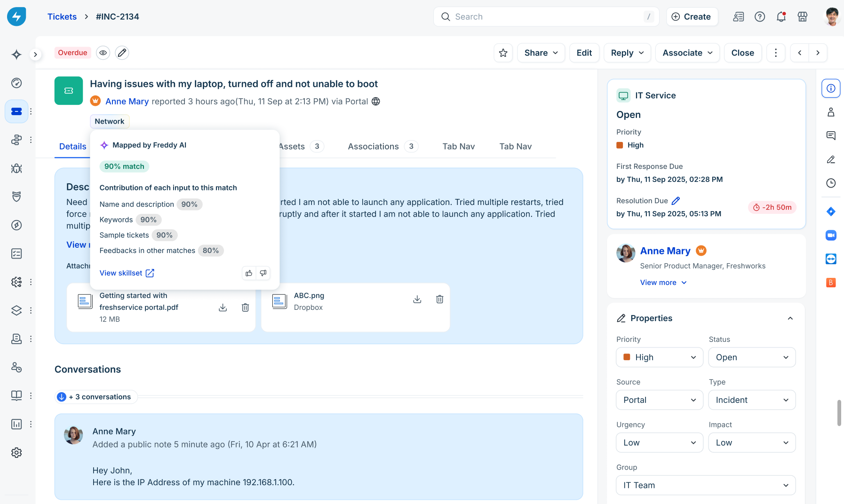Select the last Tab Nav tab
The height and width of the screenshot is (504, 844).
point(516,147)
